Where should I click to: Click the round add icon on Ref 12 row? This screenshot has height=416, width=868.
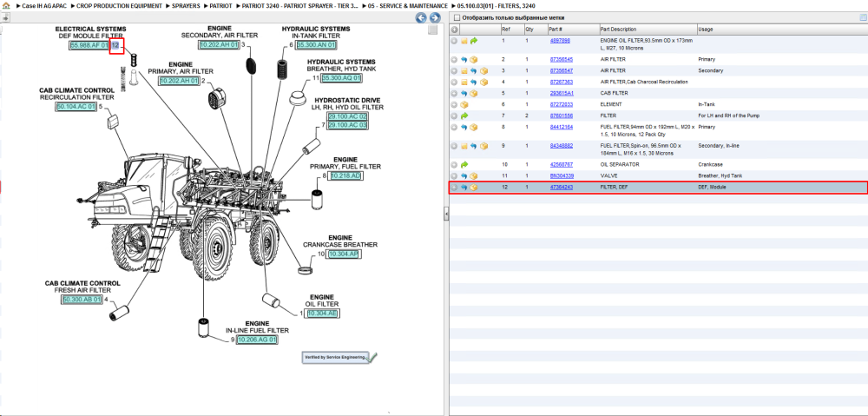(455, 188)
